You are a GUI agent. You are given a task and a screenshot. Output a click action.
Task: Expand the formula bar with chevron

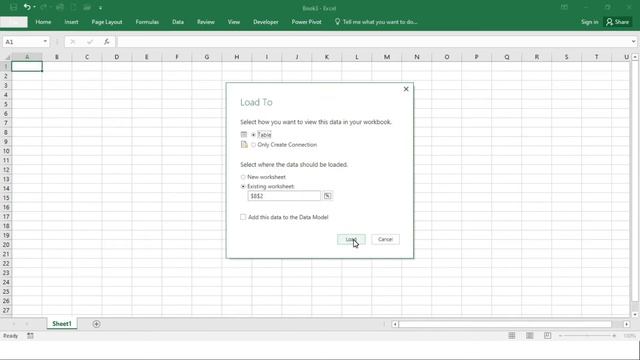click(x=633, y=42)
